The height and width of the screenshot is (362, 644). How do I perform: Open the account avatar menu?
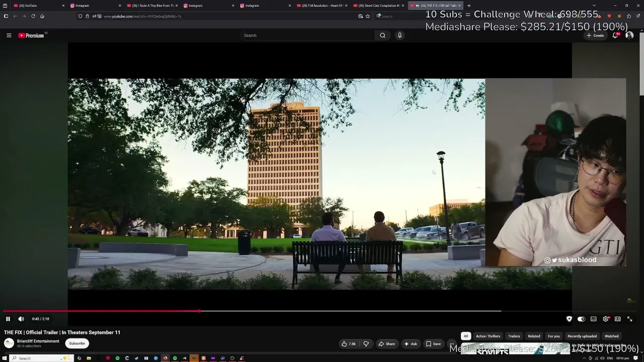[x=629, y=35]
